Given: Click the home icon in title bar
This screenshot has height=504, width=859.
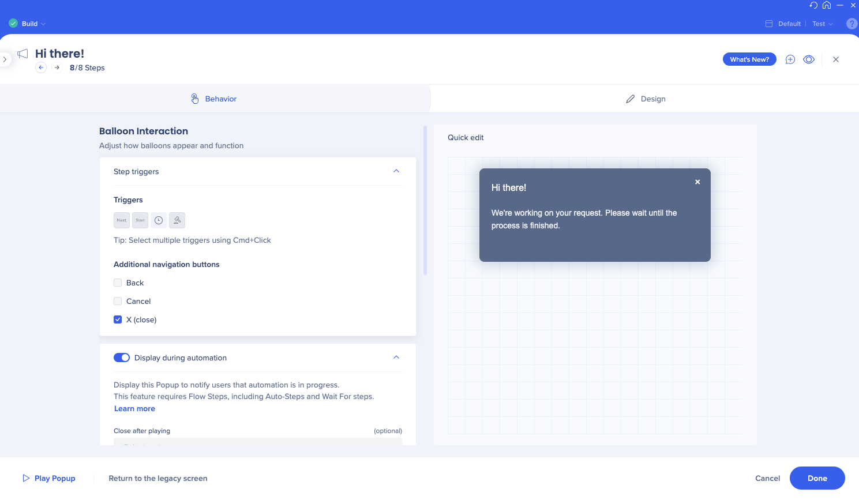Looking at the screenshot, I should (x=827, y=5).
